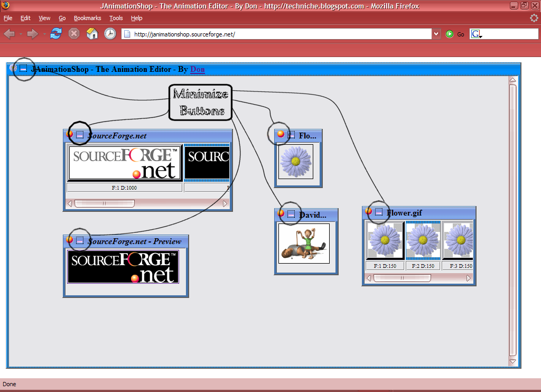Click left arrow of SourceForge.net frames scrollbar
Image resolution: width=541 pixels, height=392 pixels.
70,203
